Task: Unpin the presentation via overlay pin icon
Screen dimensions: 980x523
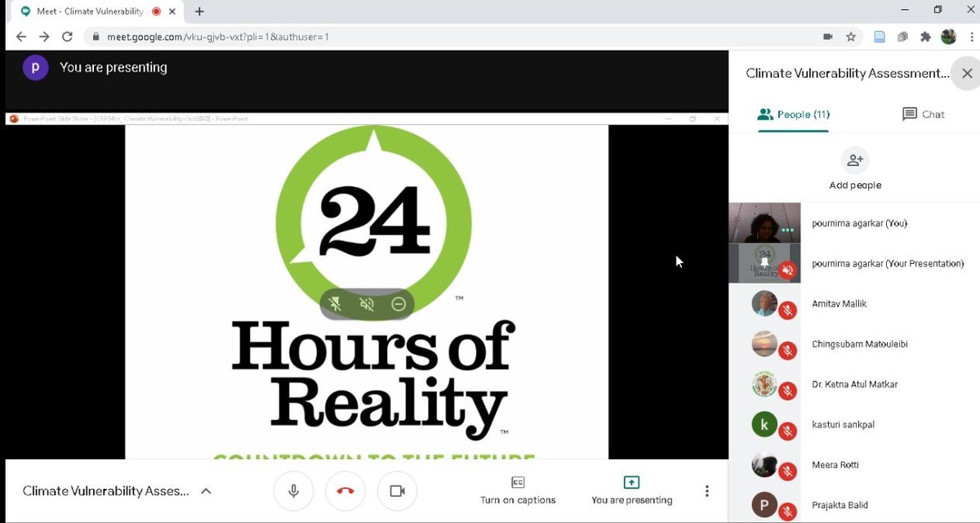Action: [335, 304]
